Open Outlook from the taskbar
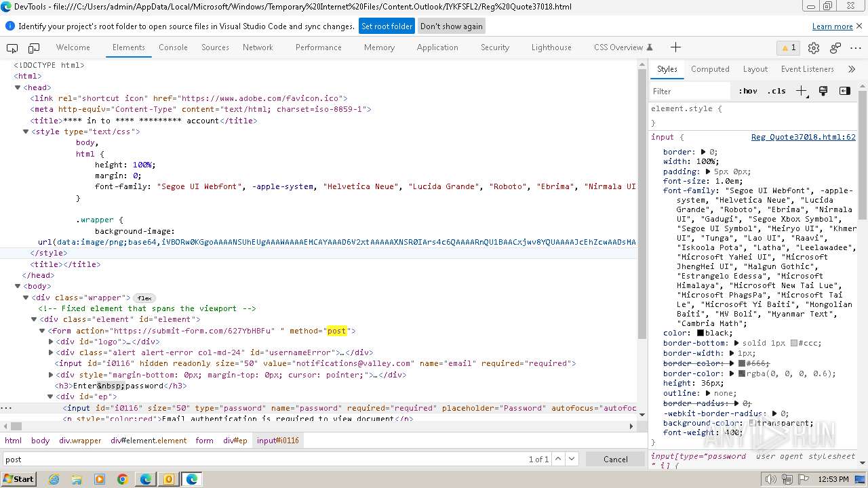This screenshot has width=868, height=488. click(x=169, y=479)
